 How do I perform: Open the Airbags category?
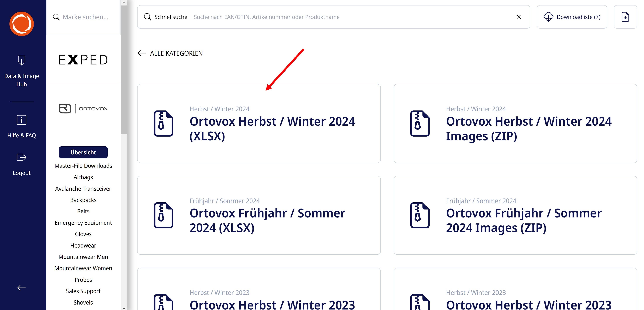83,177
